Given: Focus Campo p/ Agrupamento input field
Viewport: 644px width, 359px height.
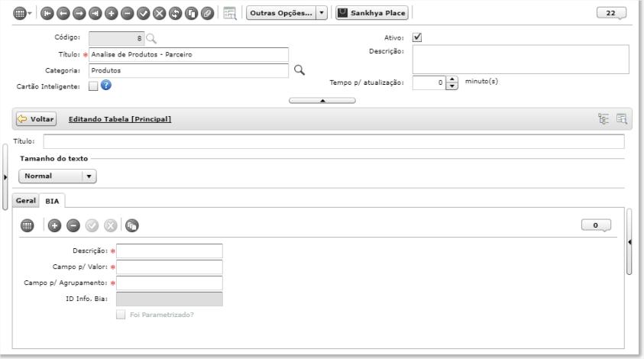Looking at the screenshot, I should (170, 283).
